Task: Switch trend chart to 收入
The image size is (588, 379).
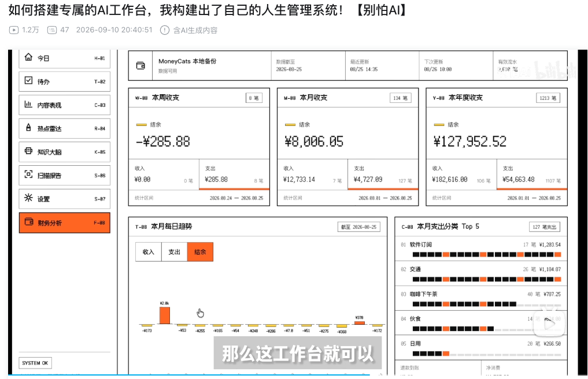Action: click(149, 252)
